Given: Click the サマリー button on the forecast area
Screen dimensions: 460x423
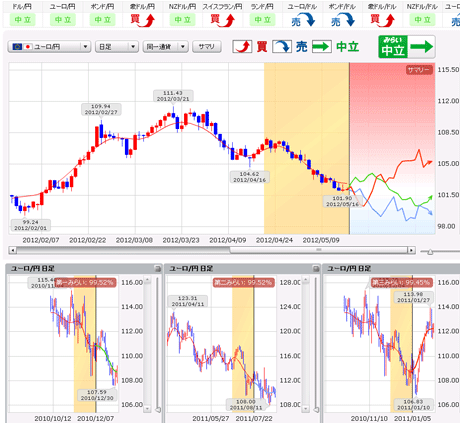Looking at the screenshot, I should [x=420, y=70].
